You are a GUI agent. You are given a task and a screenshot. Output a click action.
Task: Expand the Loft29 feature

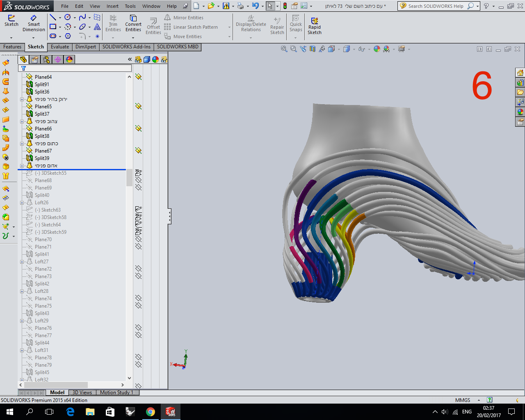(x=22, y=321)
